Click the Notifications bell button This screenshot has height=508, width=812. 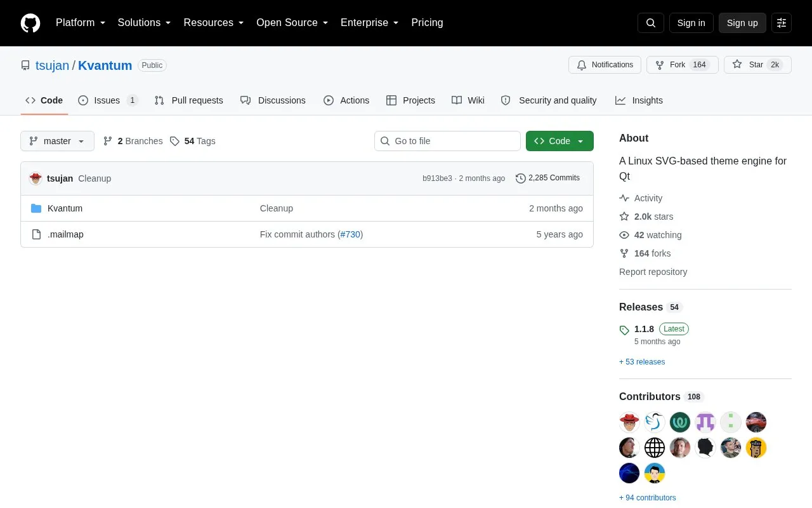tap(605, 65)
